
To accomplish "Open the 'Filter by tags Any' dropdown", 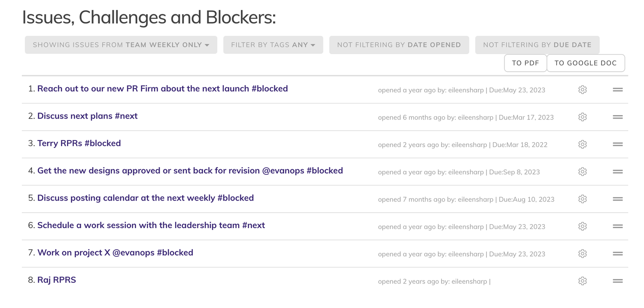I will tap(273, 45).
